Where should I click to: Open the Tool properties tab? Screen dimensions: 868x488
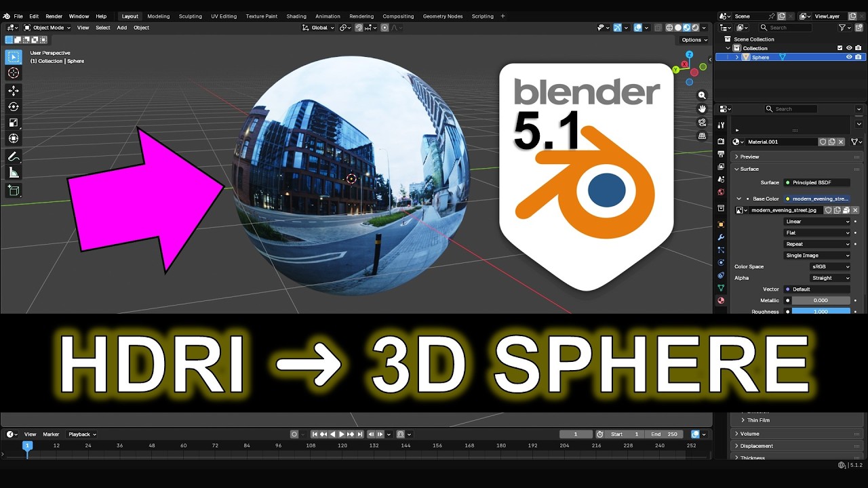[721, 125]
